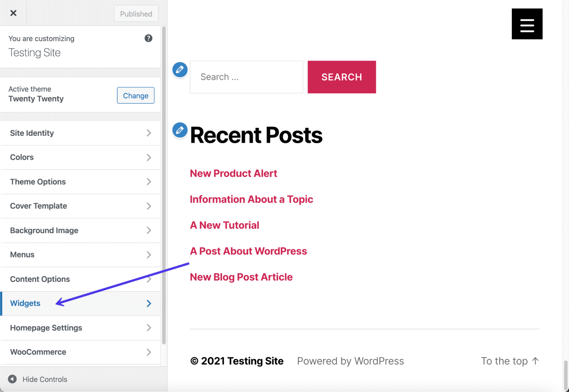Open the Widgets customizer section
The height and width of the screenshot is (392, 569).
[x=81, y=303]
